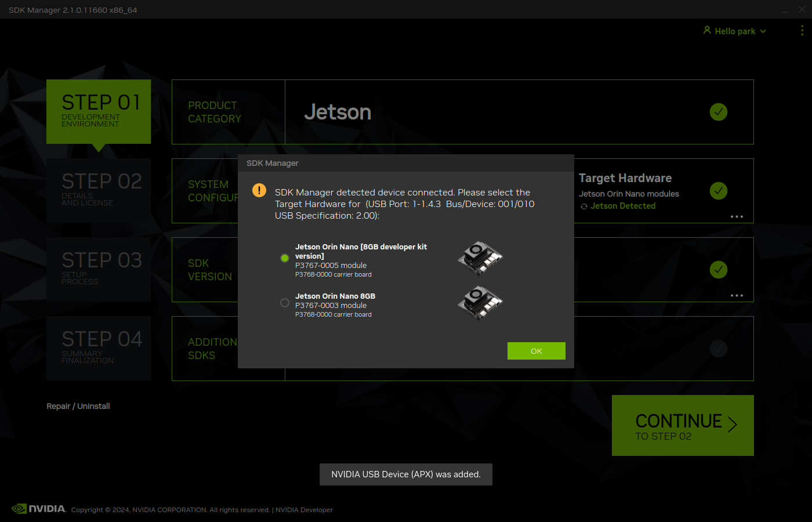Open Repair / Uninstall link
Image resolution: width=812 pixels, height=522 pixels.
78,406
